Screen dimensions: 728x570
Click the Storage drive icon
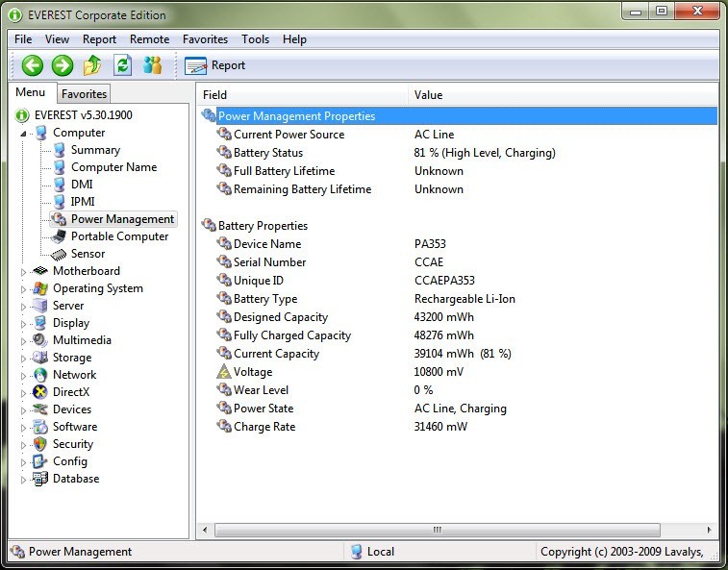pyautogui.click(x=40, y=358)
